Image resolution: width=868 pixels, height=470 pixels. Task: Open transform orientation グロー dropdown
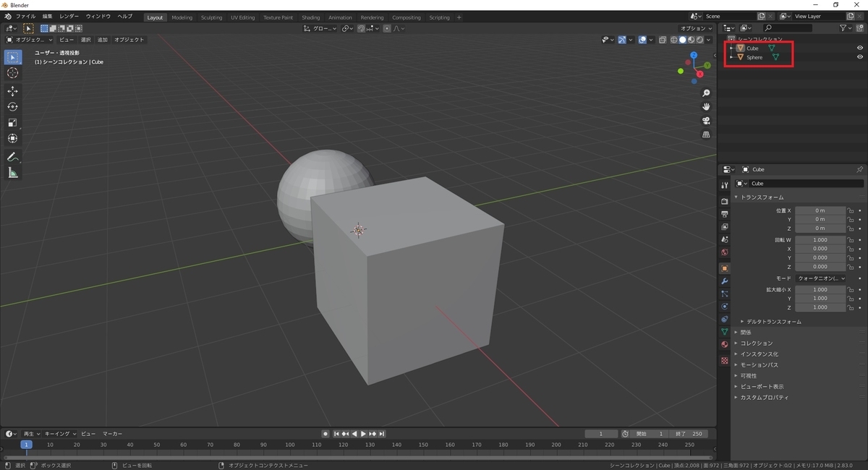tap(320, 28)
